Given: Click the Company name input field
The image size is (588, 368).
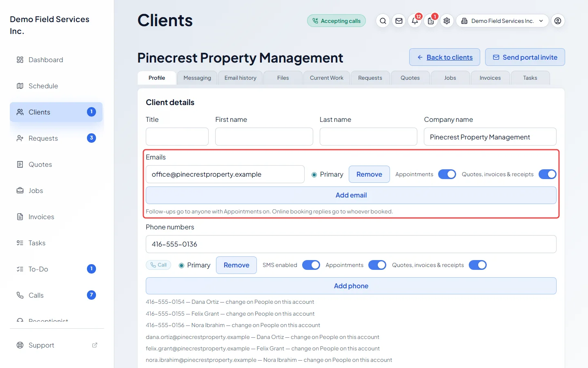Looking at the screenshot, I should [490, 137].
